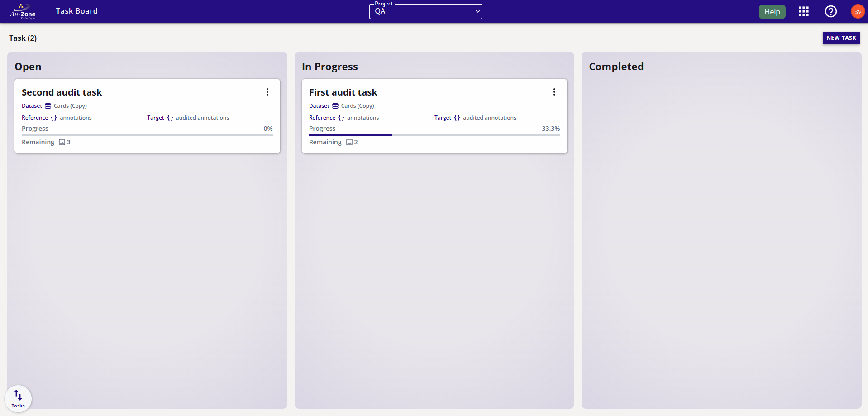Open the apps grid icon

click(804, 11)
